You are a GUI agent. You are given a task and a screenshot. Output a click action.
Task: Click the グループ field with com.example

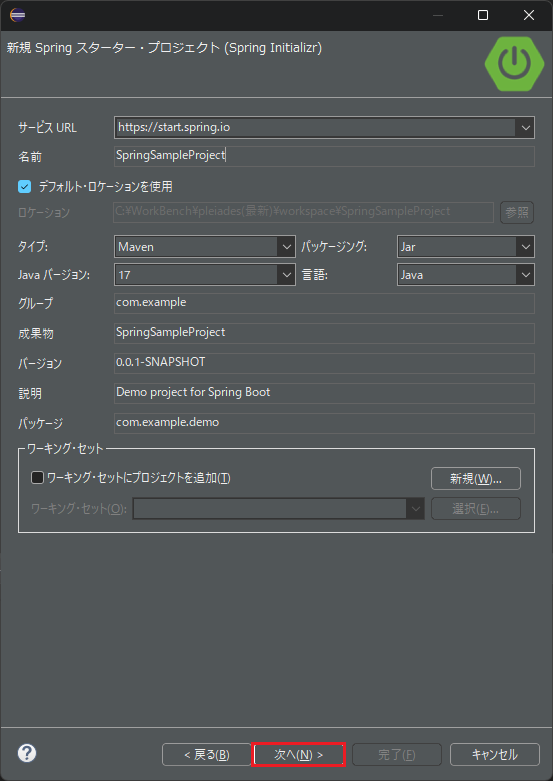pos(324,303)
